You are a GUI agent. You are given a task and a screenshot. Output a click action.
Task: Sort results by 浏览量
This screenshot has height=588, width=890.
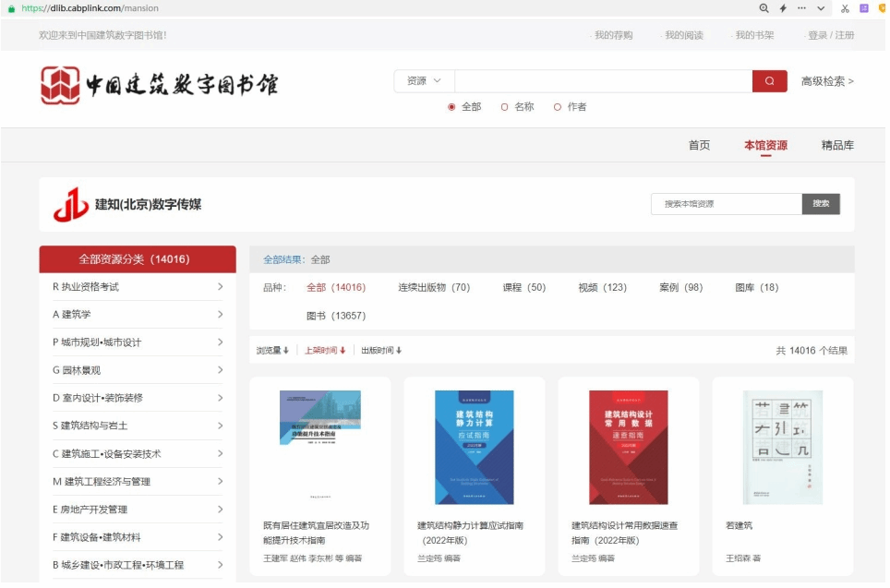(272, 351)
